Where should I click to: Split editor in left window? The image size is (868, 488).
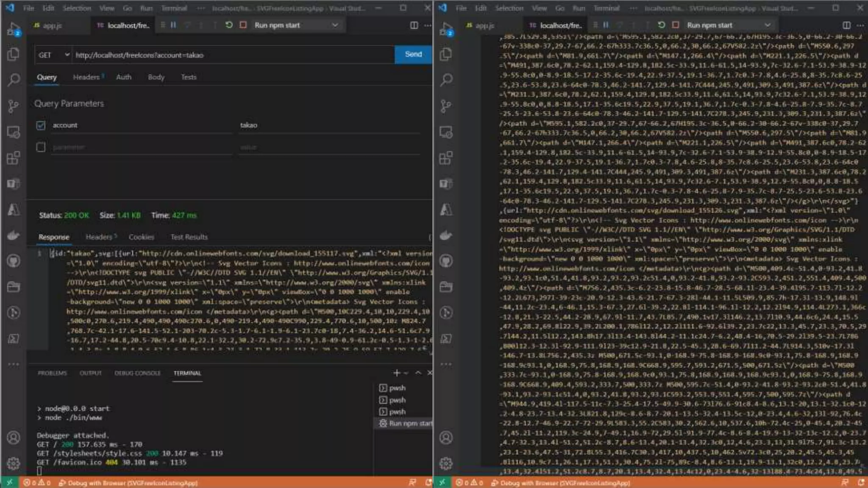(x=414, y=25)
